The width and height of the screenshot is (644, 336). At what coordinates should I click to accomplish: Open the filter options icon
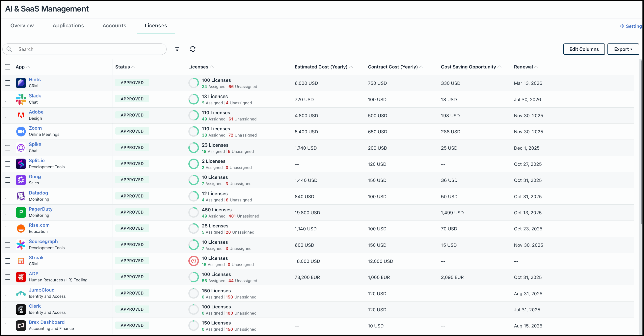coord(177,49)
